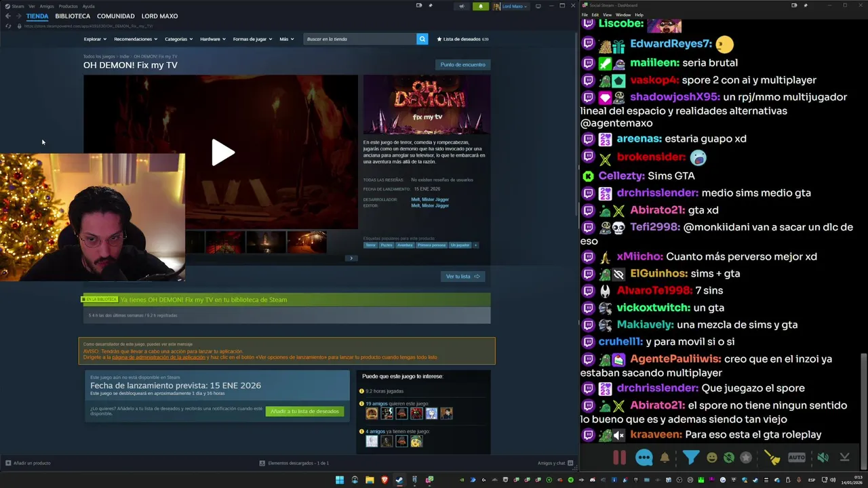
Task: Click the Primera persona tag
Action: (x=431, y=245)
